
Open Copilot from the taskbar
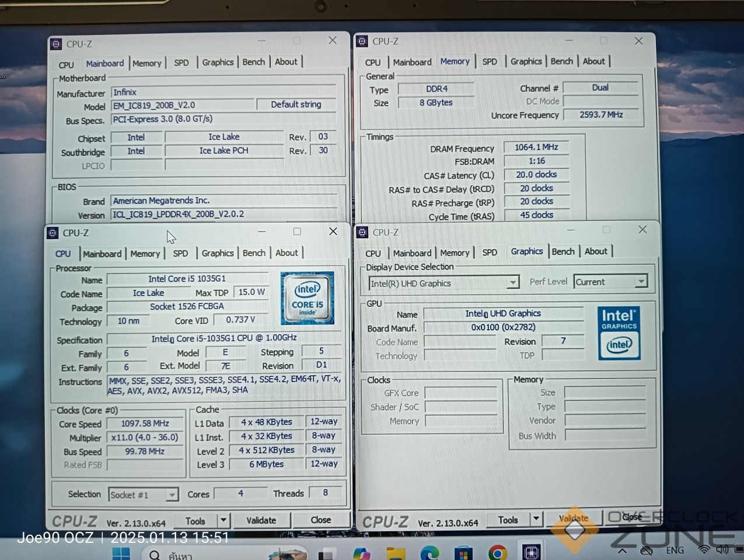[x=362, y=552]
